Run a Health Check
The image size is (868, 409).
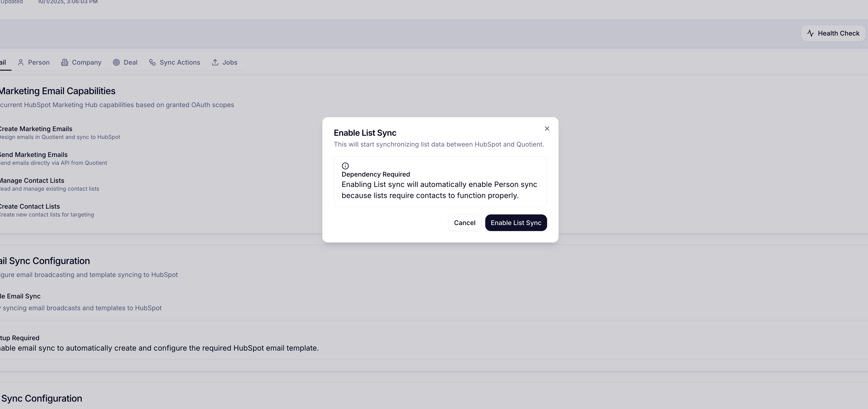[x=832, y=33]
